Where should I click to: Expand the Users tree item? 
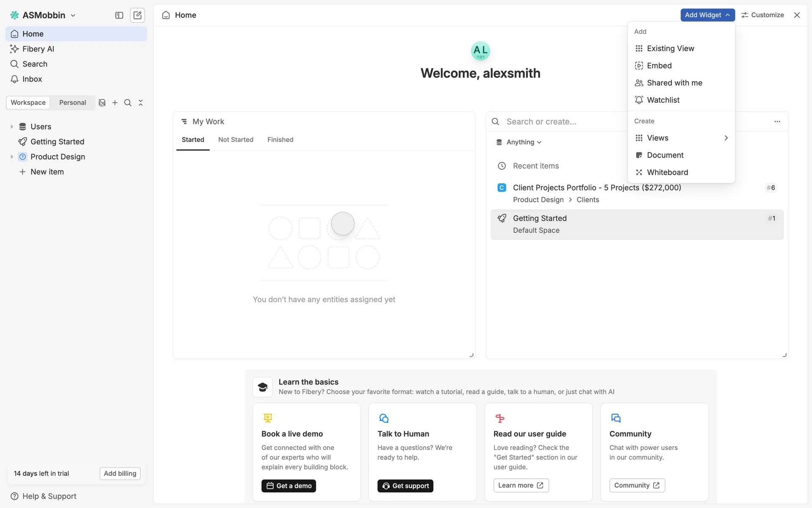pyautogui.click(x=12, y=127)
